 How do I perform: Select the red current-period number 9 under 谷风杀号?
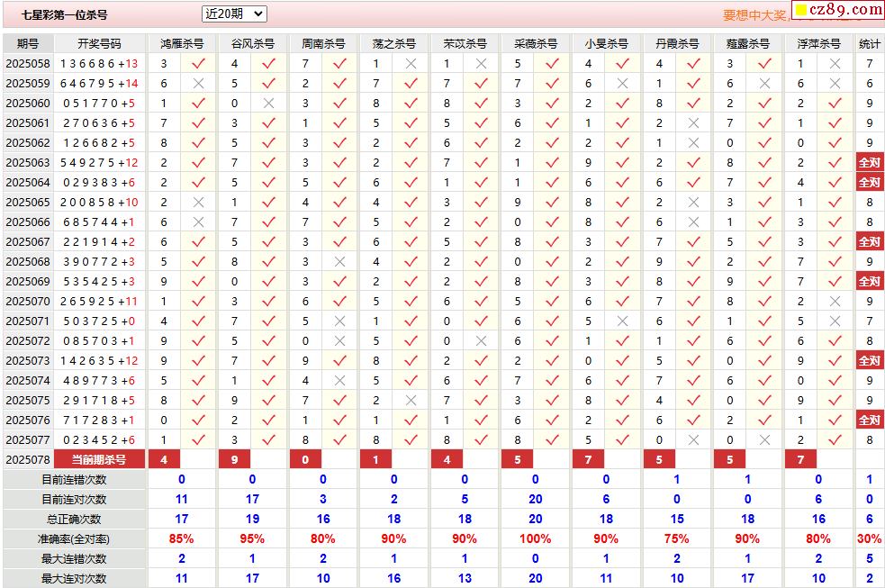[234, 459]
